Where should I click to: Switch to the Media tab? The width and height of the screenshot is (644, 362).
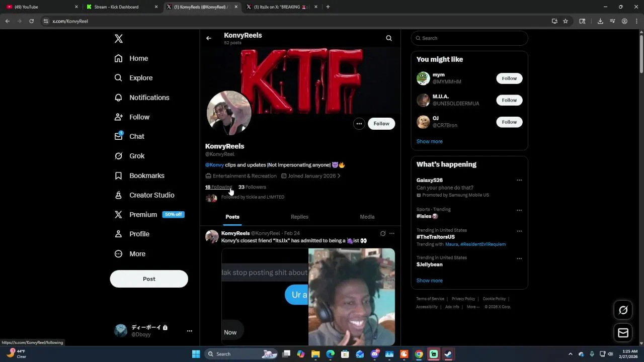367,217
